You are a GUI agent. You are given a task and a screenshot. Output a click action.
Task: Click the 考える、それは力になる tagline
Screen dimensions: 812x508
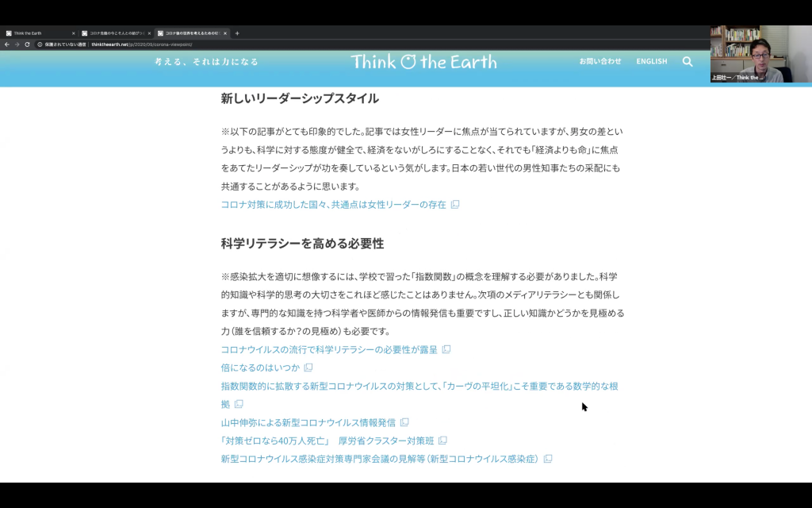206,62
